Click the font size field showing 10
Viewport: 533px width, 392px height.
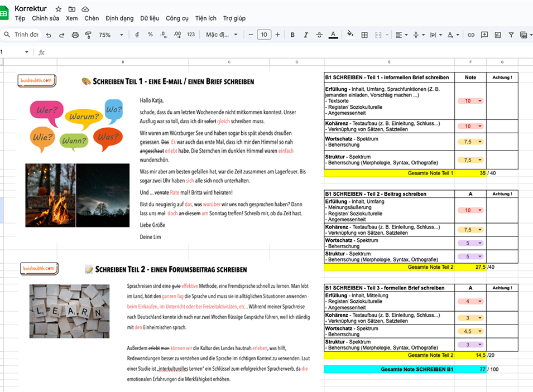[x=264, y=35]
